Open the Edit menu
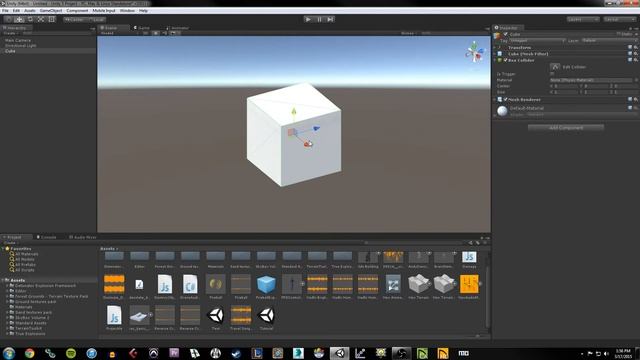 (x=16, y=11)
